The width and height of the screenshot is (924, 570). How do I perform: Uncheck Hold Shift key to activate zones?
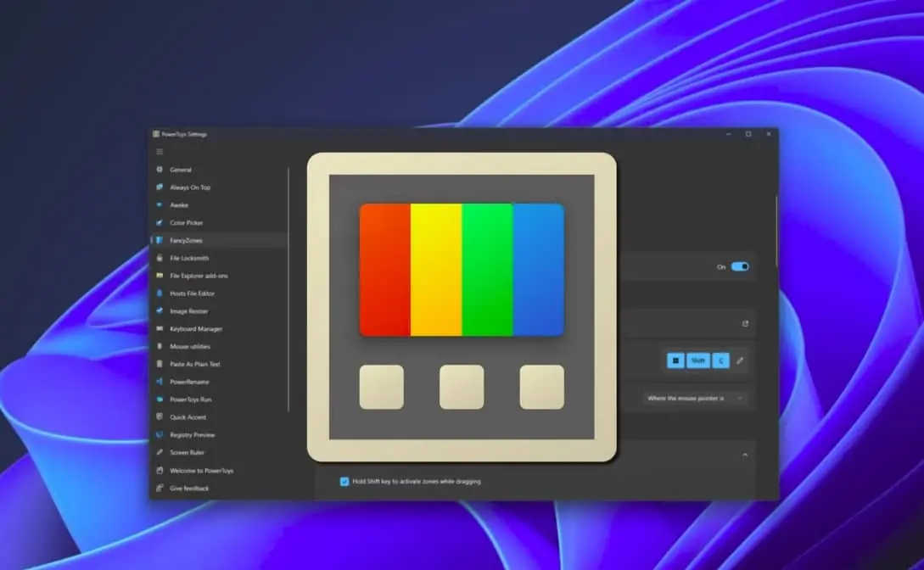pos(344,482)
